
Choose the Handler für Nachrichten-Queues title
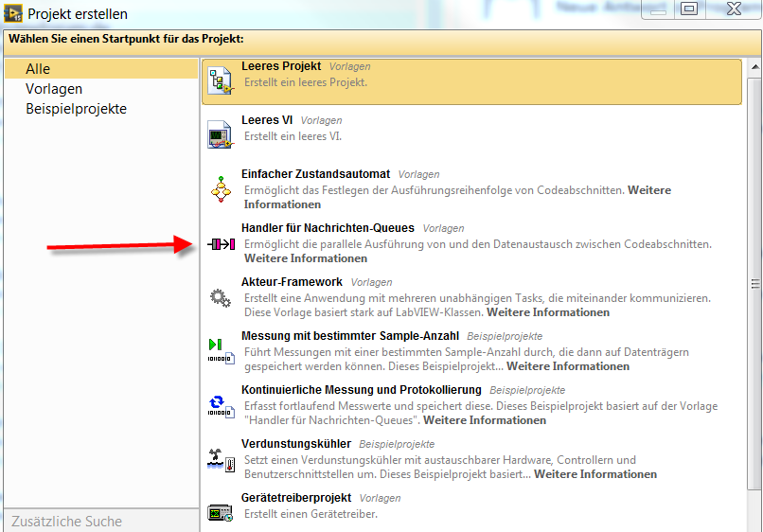(328, 228)
